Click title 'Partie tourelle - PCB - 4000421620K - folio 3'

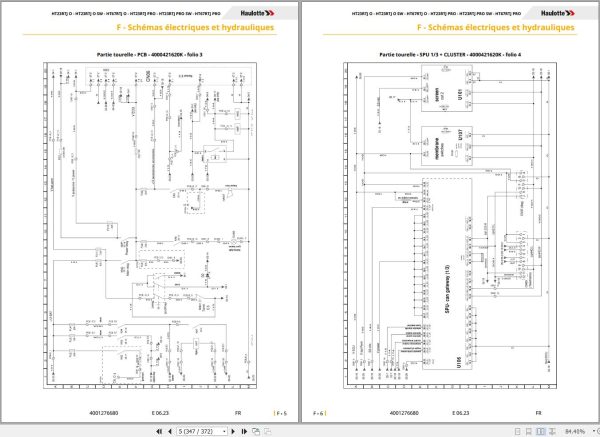coord(150,54)
